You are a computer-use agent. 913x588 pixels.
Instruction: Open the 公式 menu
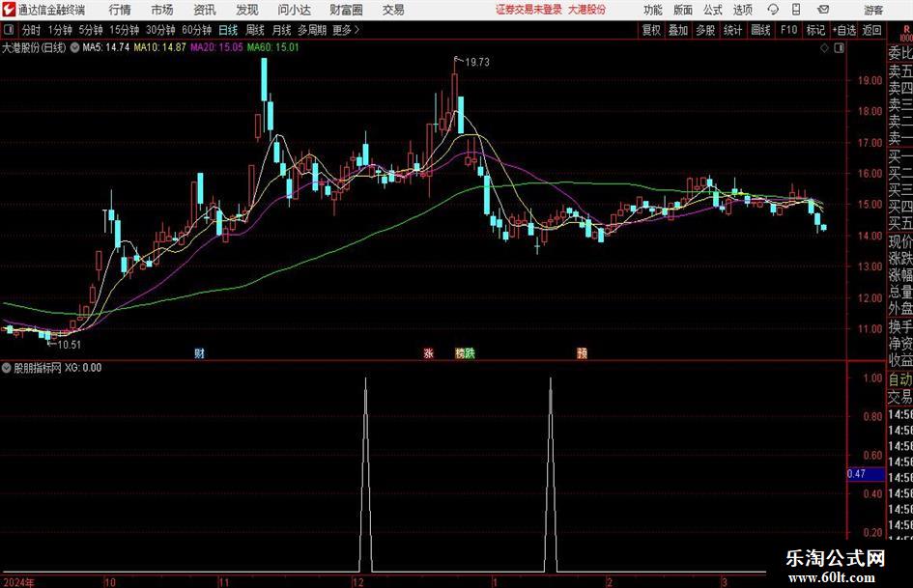coord(713,10)
